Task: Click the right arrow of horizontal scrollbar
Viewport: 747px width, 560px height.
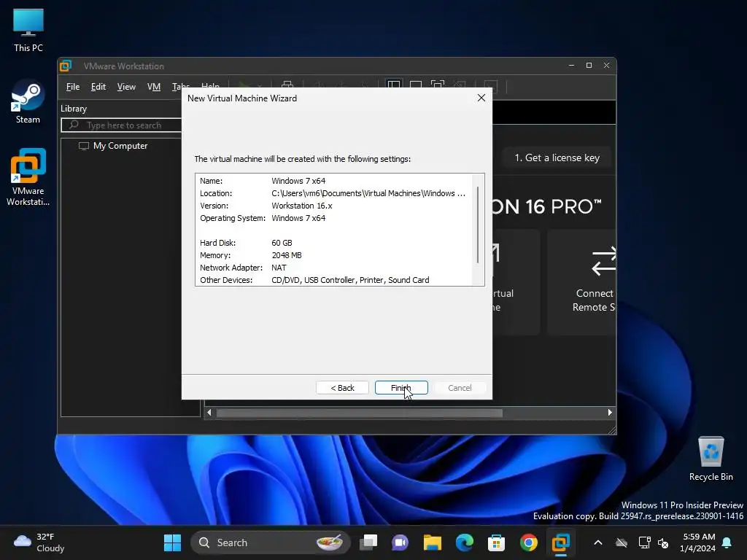Action: (x=610, y=413)
